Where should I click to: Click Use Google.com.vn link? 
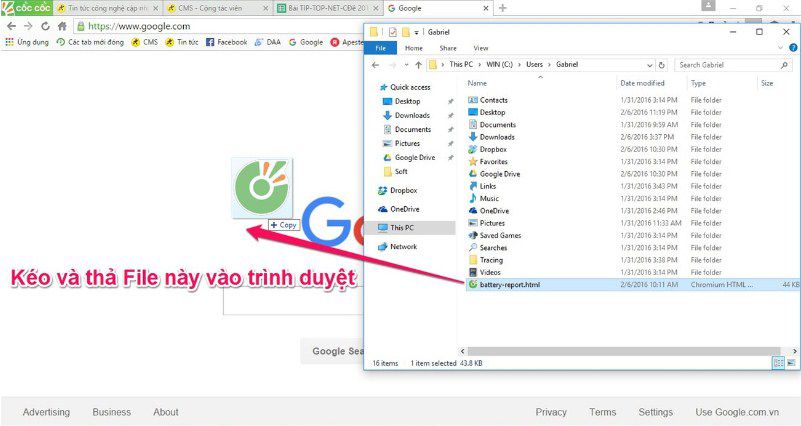(x=737, y=412)
